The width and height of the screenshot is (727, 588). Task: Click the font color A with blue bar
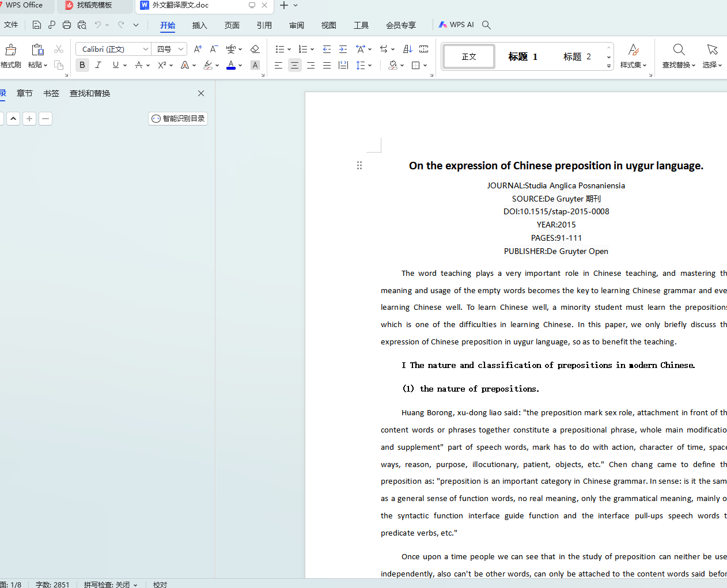231,65
